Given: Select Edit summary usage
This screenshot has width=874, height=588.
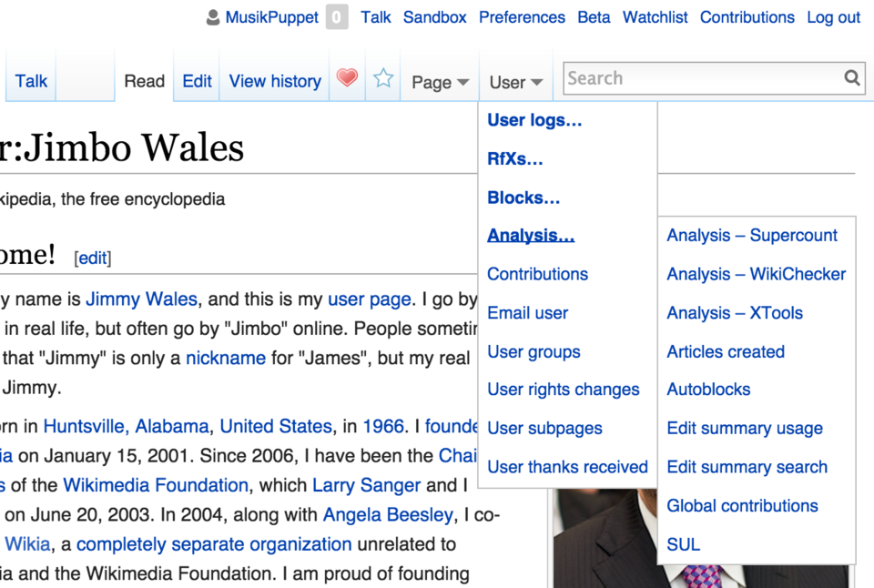Looking at the screenshot, I should (x=745, y=429).
